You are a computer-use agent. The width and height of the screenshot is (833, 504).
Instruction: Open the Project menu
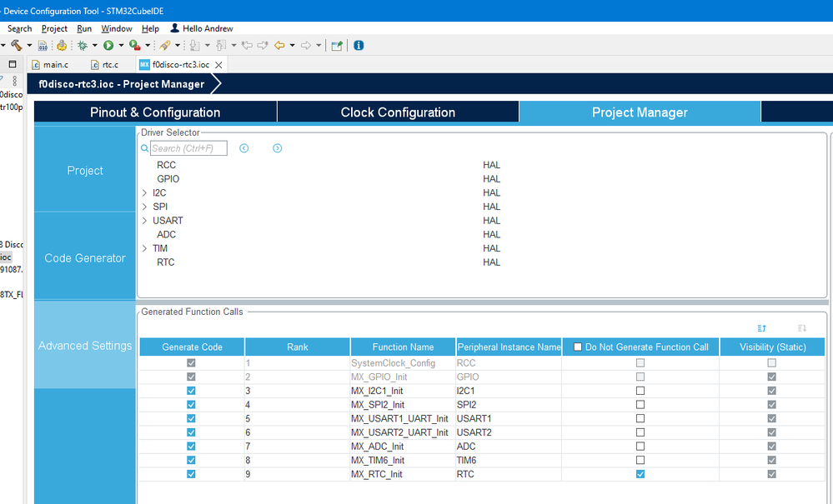click(54, 28)
